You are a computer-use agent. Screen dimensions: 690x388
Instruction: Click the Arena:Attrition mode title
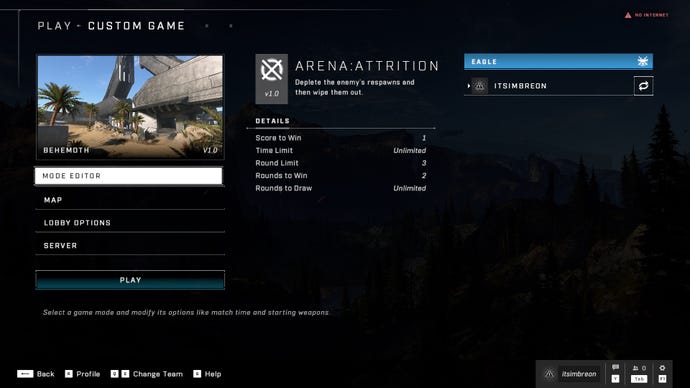pyautogui.click(x=367, y=66)
